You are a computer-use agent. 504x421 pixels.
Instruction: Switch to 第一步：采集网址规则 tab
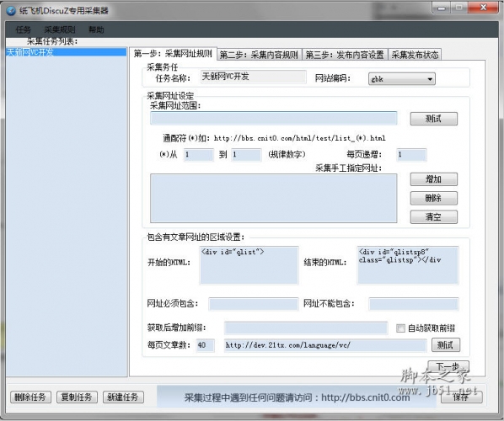coord(173,54)
